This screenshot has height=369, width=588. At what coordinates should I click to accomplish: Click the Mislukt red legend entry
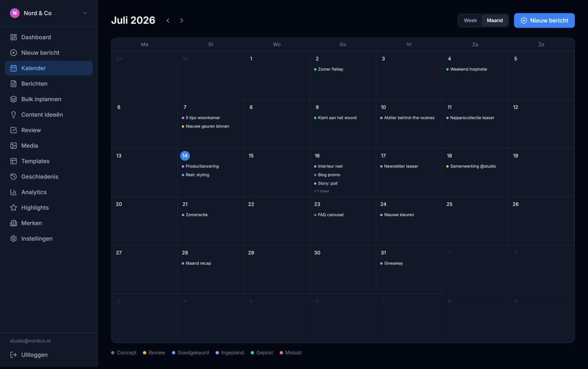(x=290, y=352)
